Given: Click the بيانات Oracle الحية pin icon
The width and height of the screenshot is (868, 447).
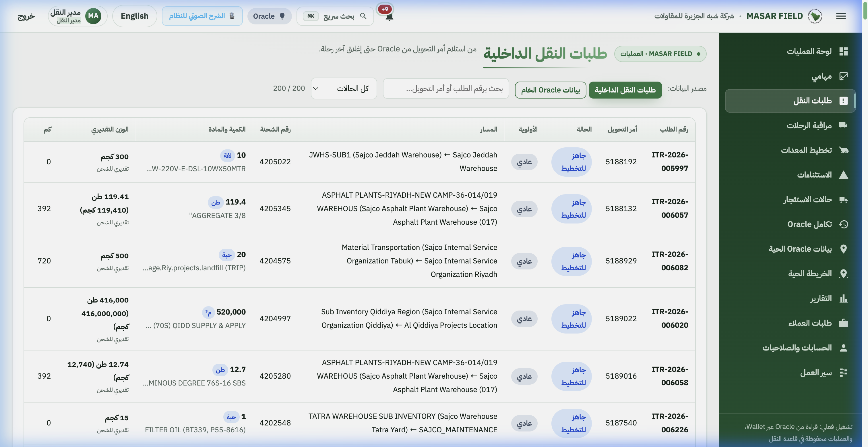Looking at the screenshot, I should pos(843,248).
